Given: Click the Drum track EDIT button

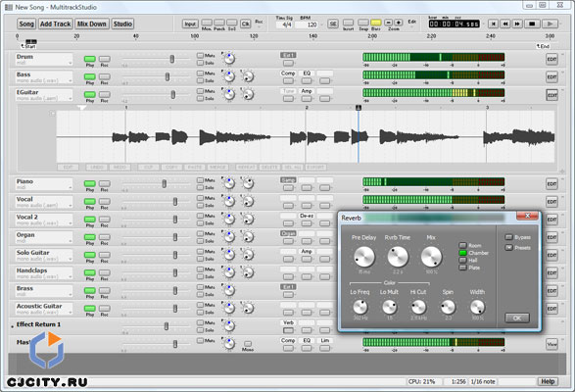Looking at the screenshot, I should tap(551, 59).
